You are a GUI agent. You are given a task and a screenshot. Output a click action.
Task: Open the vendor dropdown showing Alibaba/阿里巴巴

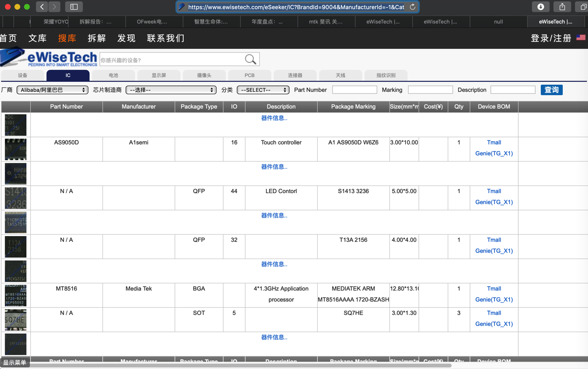coord(52,90)
